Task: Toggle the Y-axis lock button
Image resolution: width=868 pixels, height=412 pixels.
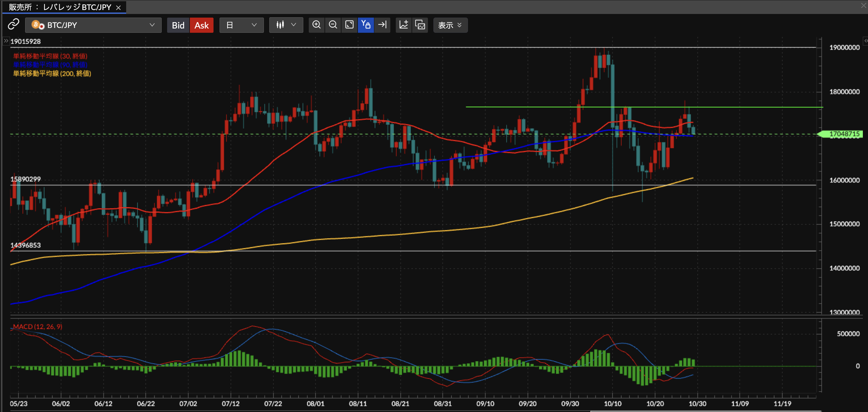Action: coord(365,25)
